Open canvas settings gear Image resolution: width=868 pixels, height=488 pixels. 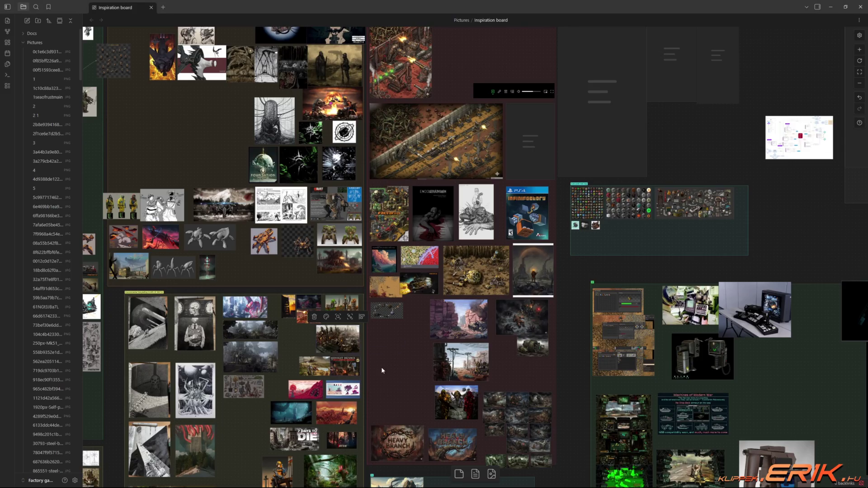859,35
